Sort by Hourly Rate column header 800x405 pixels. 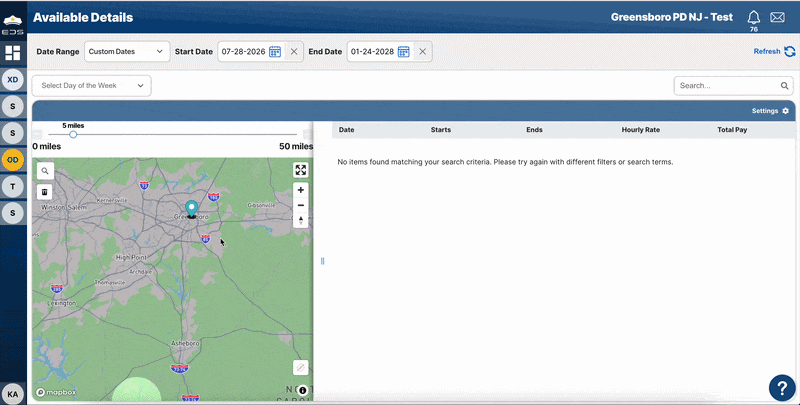point(640,130)
